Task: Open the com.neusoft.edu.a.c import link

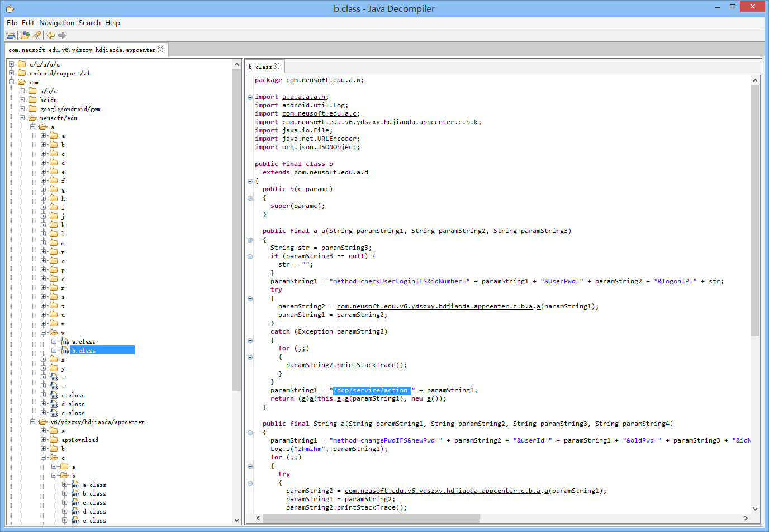Action: tap(319, 113)
